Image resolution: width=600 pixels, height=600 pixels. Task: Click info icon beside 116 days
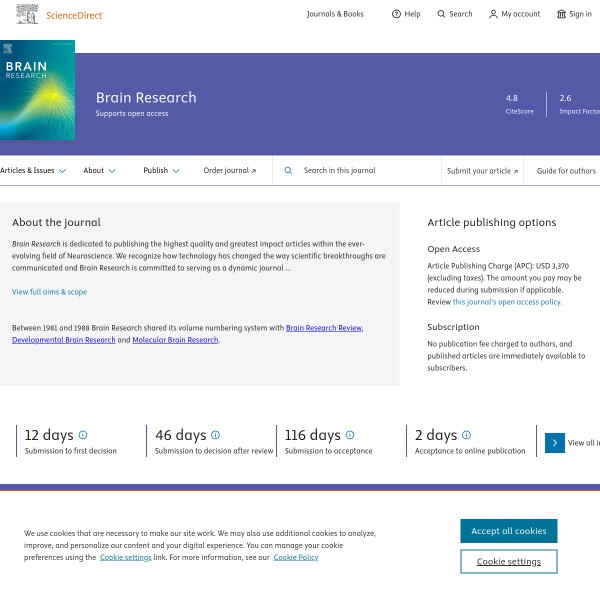coord(349,435)
